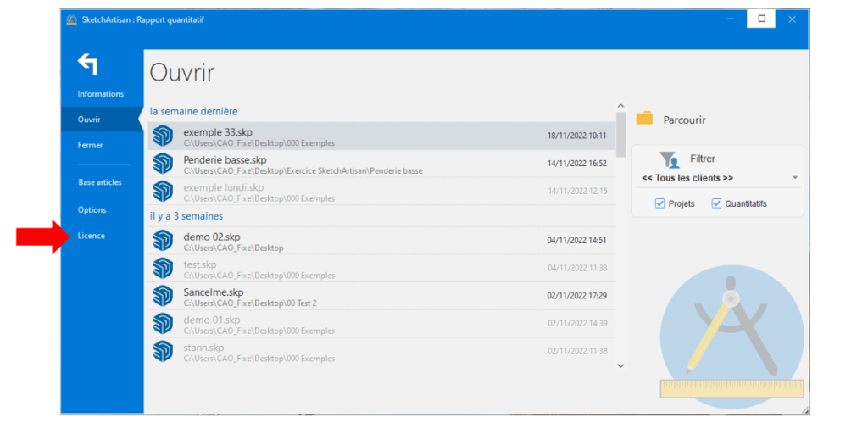The width and height of the screenshot is (868, 423).
Task: Click the Filtrer label
Action: click(x=703, y=159)
